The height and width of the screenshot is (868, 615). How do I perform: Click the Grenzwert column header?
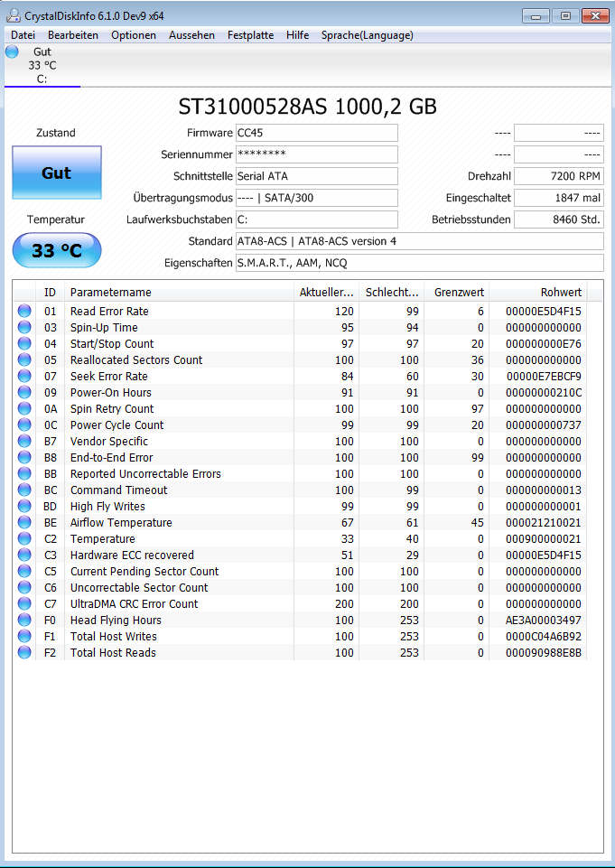point(457,292)
